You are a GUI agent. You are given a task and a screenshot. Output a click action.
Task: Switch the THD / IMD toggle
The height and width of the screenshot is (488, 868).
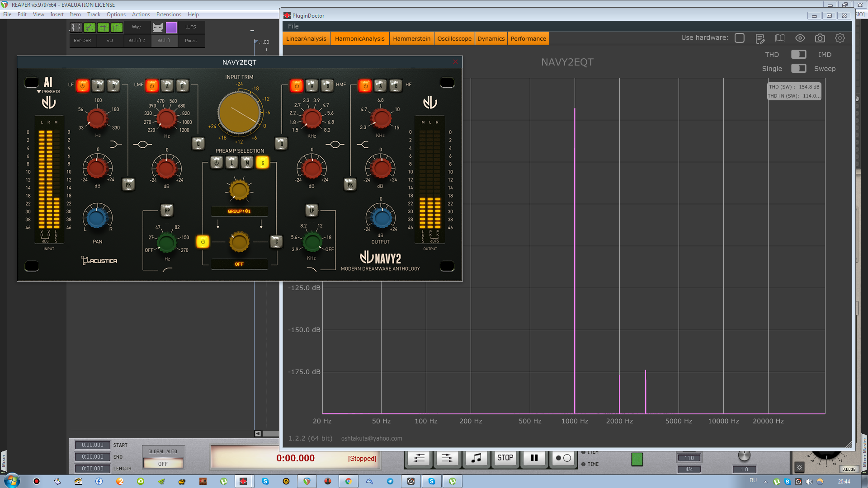click(798, 54)
